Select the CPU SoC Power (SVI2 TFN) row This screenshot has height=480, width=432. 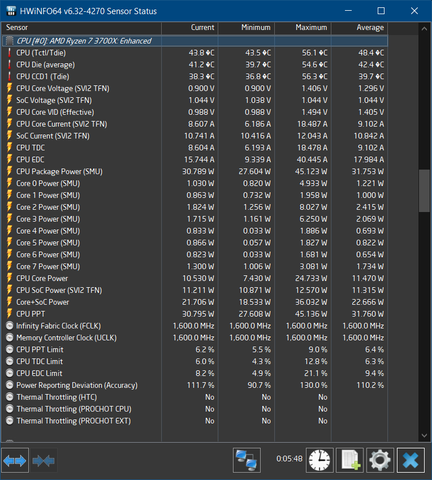(195, 290)
